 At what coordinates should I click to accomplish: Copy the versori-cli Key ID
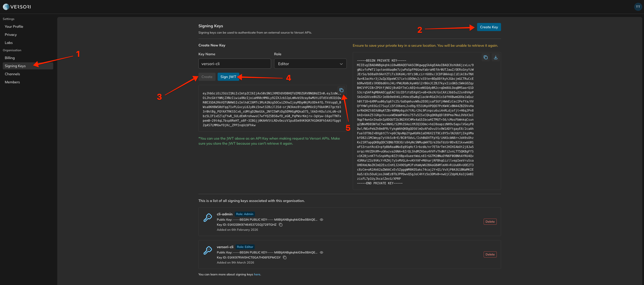(285, 257)
